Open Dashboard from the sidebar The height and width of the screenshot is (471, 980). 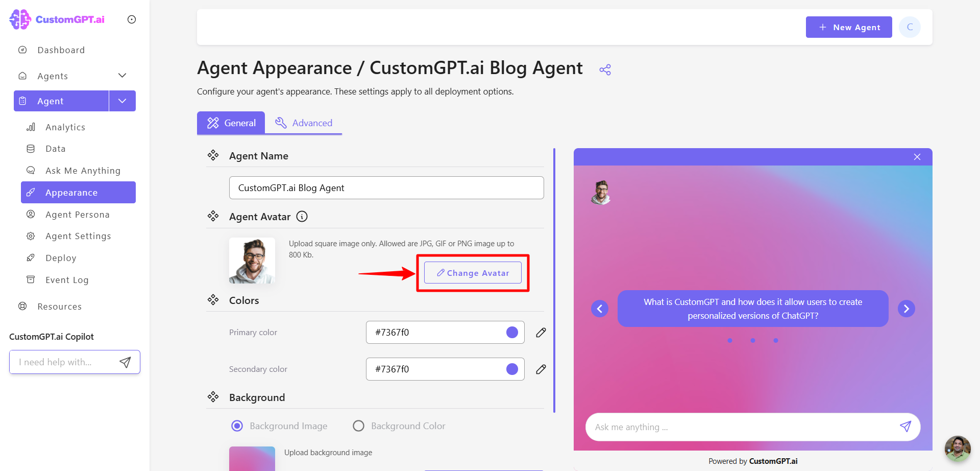(x=61, y=50)
